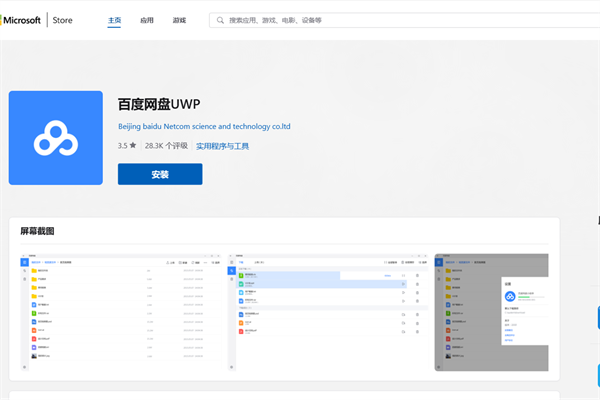
Task: Click the Microsoft logo
Action: 21,20
